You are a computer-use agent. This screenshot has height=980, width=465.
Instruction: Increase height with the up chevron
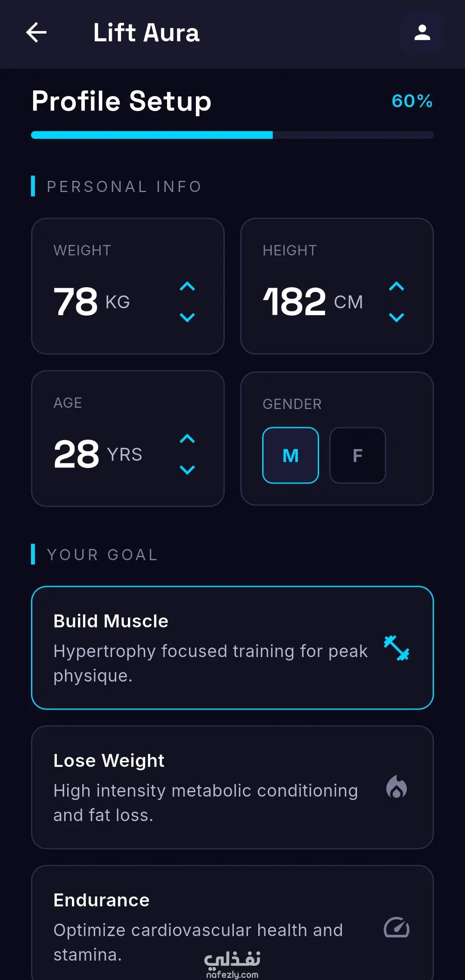coord(397,286)
